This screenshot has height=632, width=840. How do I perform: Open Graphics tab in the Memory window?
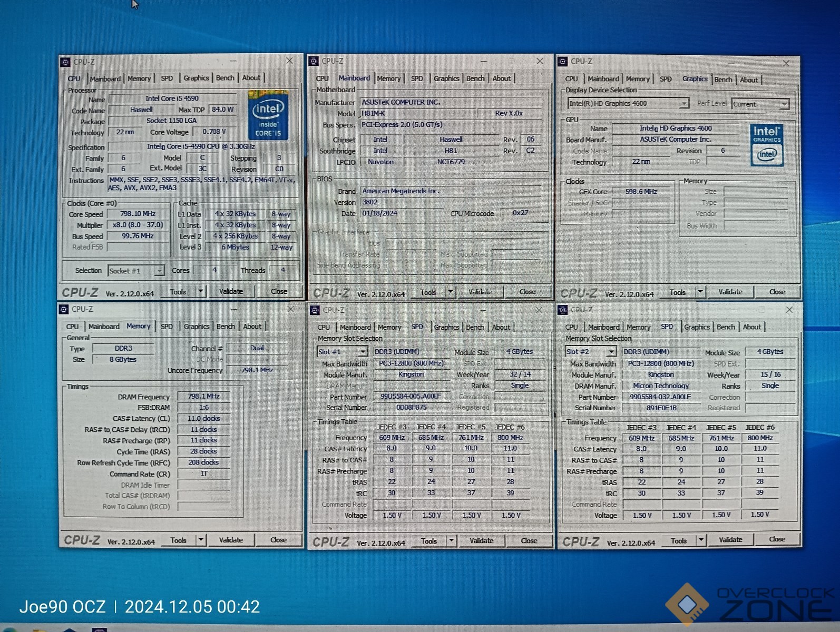point(197,327)
